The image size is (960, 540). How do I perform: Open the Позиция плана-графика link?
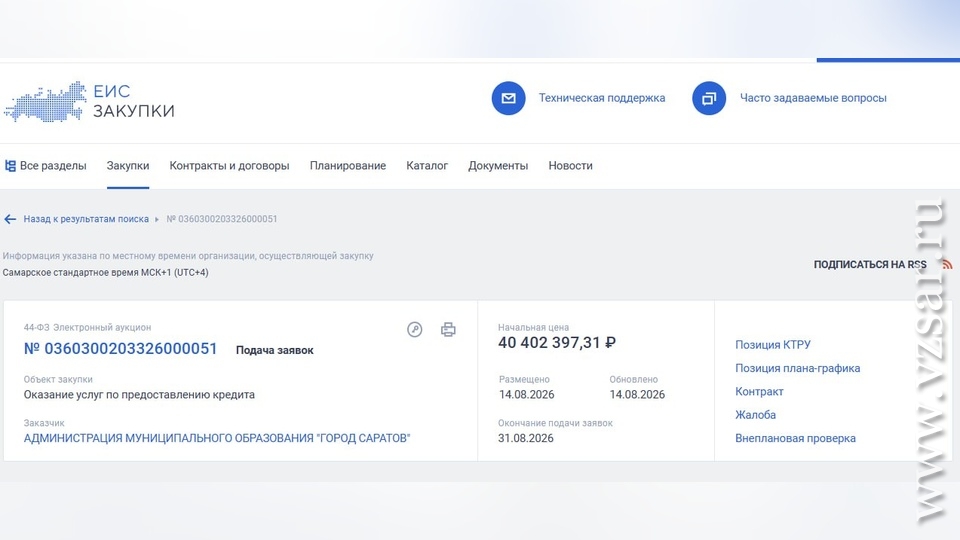(x=798, y=368)
